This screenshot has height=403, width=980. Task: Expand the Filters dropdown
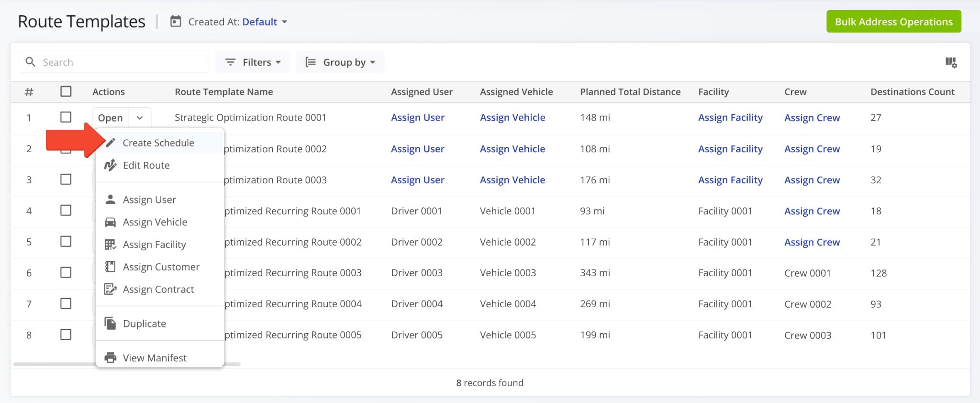253,62
